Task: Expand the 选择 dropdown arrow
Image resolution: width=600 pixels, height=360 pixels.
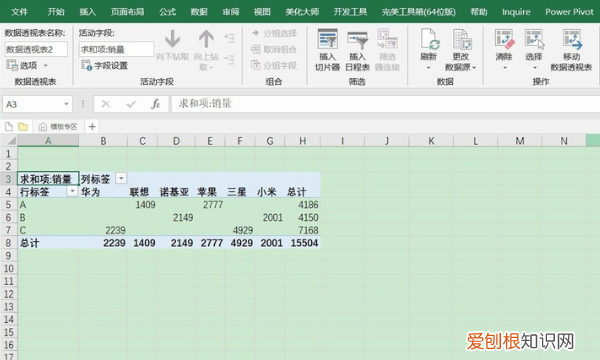Action: [x=535, y=68]
